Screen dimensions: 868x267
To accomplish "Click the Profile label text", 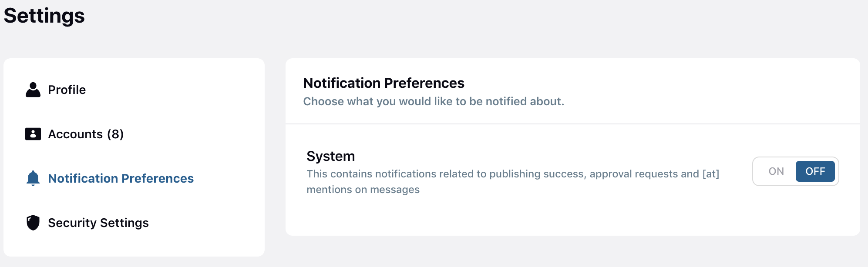I will pos(67,90).
